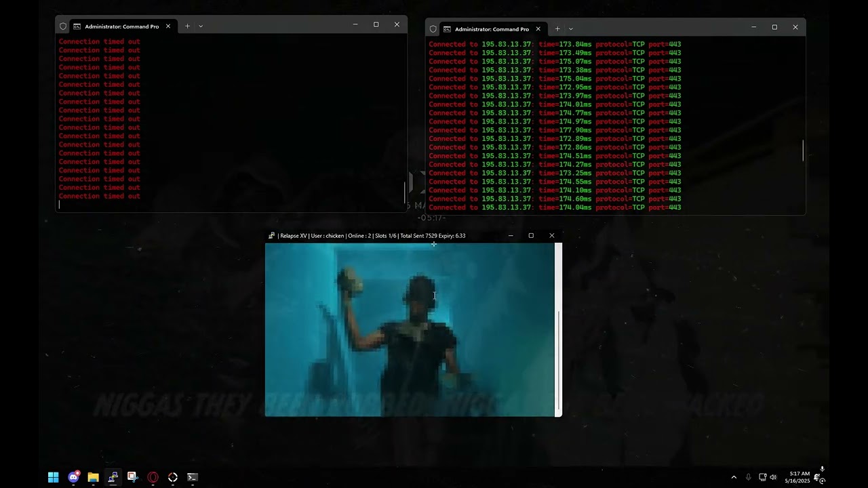Image resolution: width=868 pixels, height=488 pixels.
Task: Open Opera browser from the taskbar
Action: [x=153, y=477]
